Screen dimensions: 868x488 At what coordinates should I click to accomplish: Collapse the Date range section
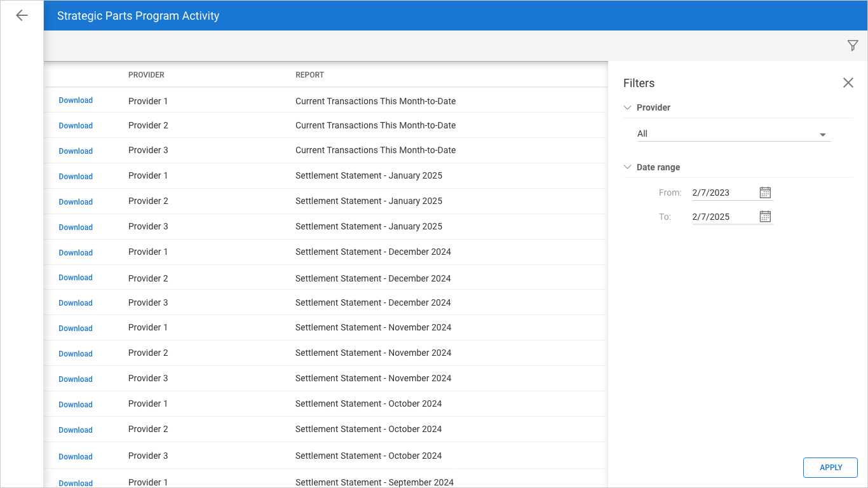[628, 167]
